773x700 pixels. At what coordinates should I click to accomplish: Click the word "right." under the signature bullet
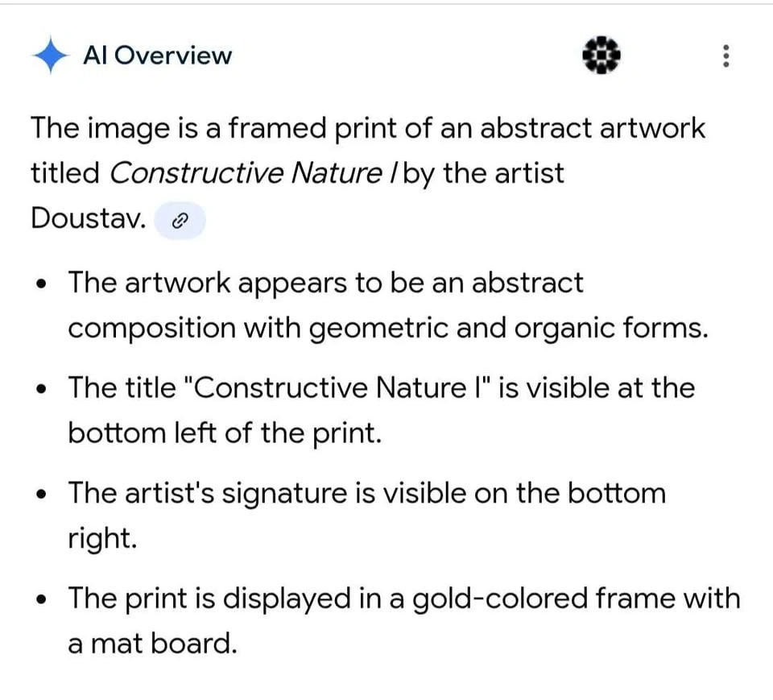[102, 538]
